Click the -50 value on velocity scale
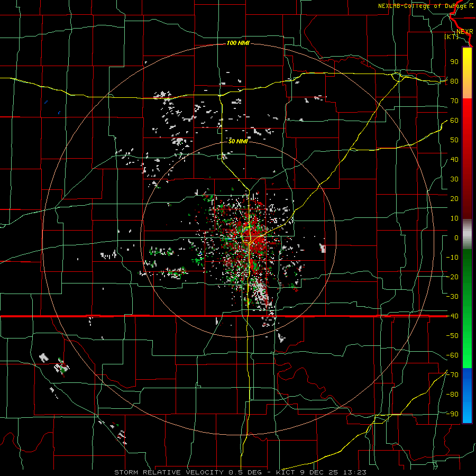The image size is (476, 476). pyautogui.click(x=452, y=336)
